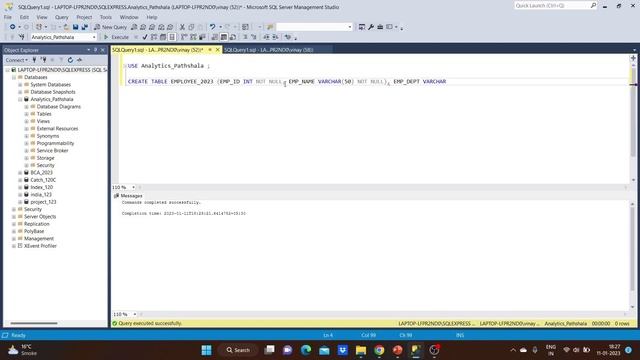Viewport: 640px width, 360px height.
Task: Expand the Programmability folder
Action: 27,143
